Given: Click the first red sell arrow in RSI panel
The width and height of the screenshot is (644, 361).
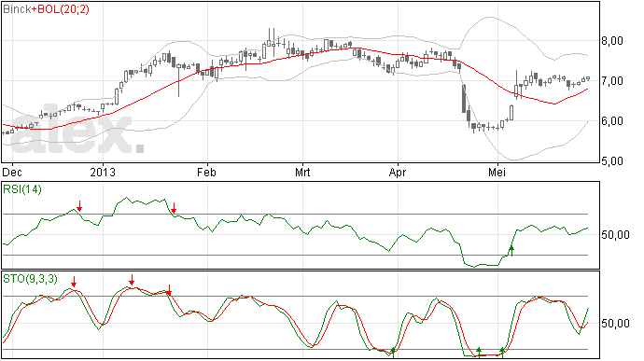Looking at the screenshot, I should [x=79, y=206].
